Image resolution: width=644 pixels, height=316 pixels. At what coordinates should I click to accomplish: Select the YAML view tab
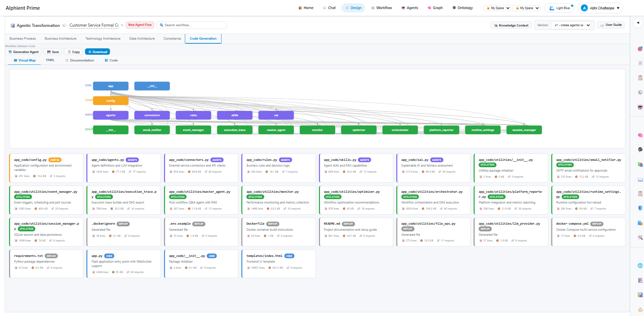50,60
